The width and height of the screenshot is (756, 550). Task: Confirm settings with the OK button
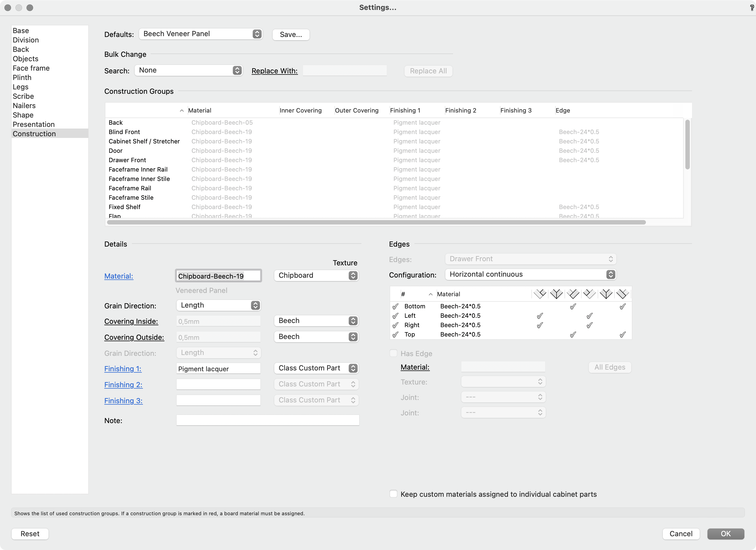(x=725, y=533)
